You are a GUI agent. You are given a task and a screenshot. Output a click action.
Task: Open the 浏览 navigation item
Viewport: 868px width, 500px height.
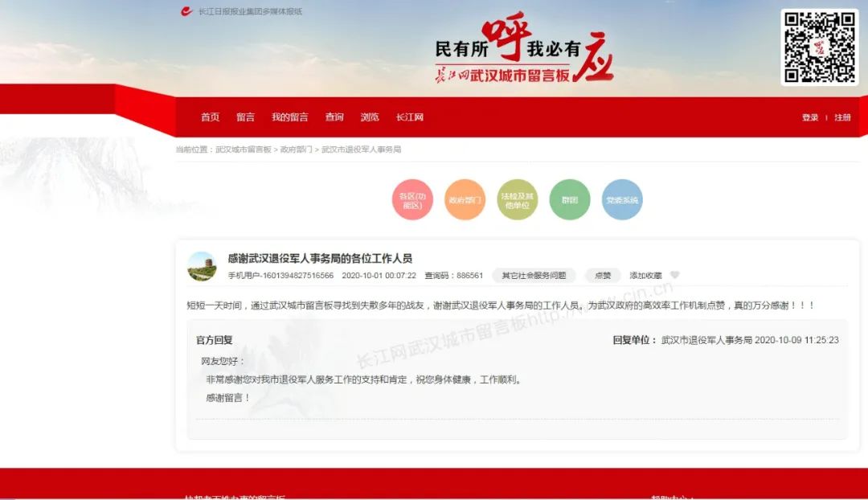(x=370, y=117)
